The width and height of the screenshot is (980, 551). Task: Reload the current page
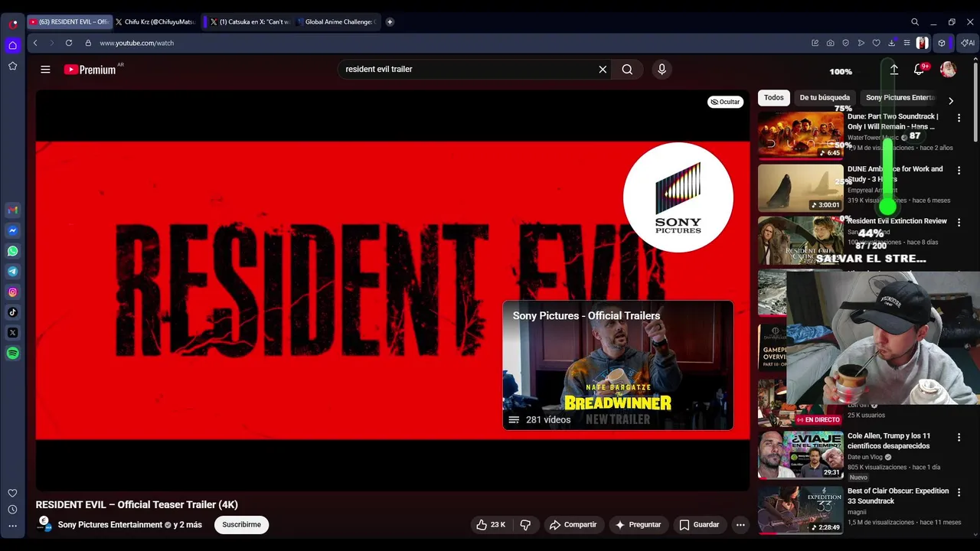tap(69, 43)
